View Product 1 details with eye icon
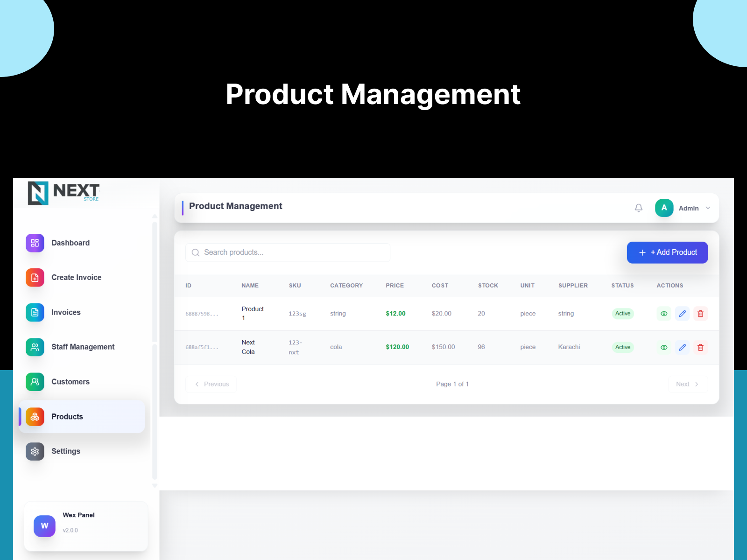 664,314
